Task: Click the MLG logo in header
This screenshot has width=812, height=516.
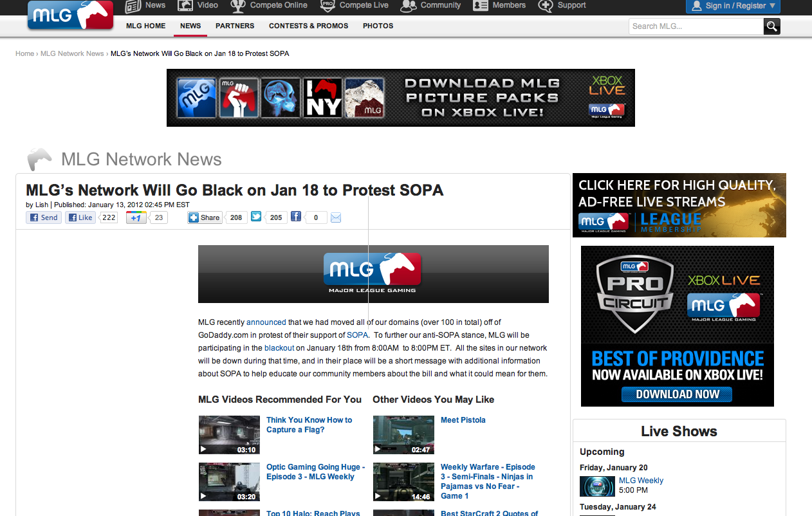Action: (x=70, y=15)
